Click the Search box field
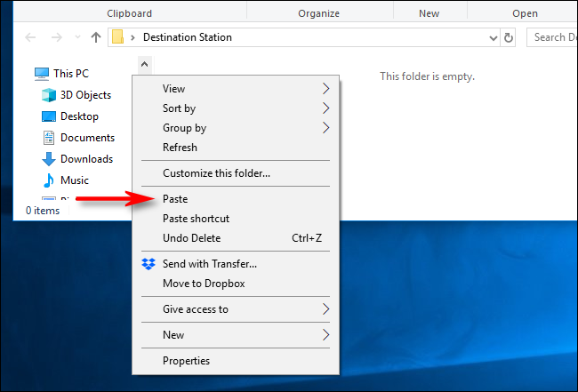This screenshot has width=578, height=392. point(551,37)
